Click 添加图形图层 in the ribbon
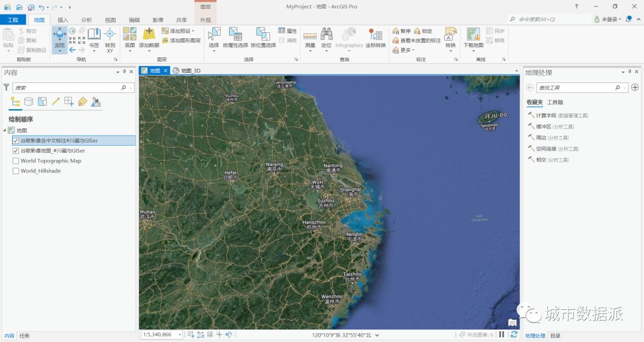644x342 pixels. (x=181, y=40)
